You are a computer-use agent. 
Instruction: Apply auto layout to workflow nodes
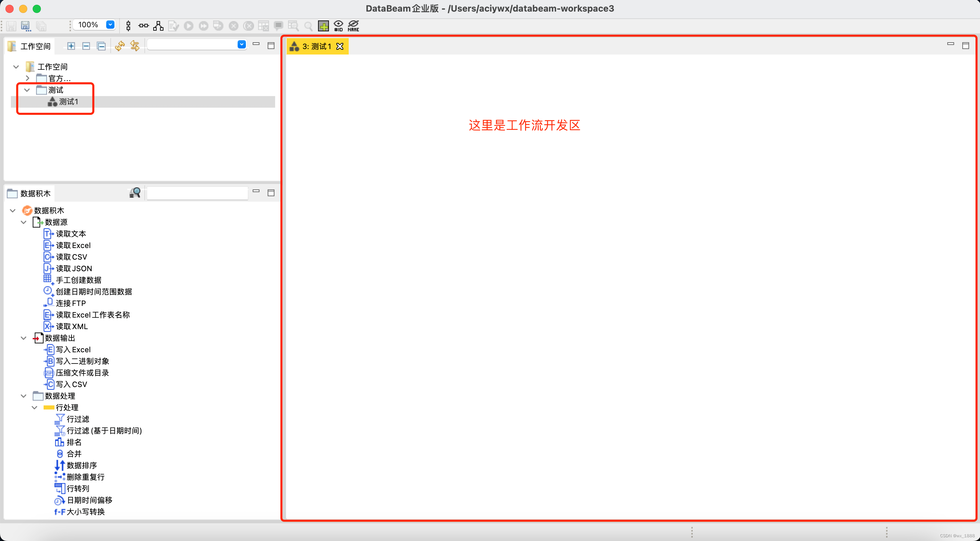(x=158, y=26)
